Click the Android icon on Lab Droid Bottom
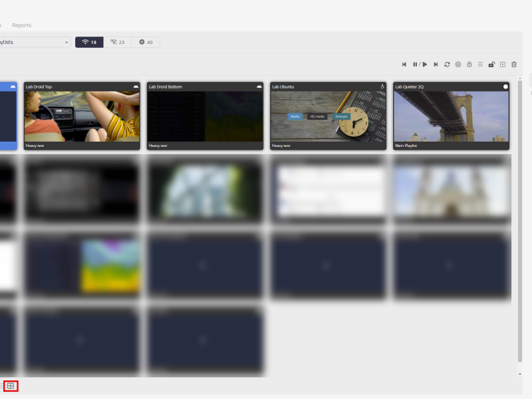Viewport: 532px width, 399px height. (259, 86)
